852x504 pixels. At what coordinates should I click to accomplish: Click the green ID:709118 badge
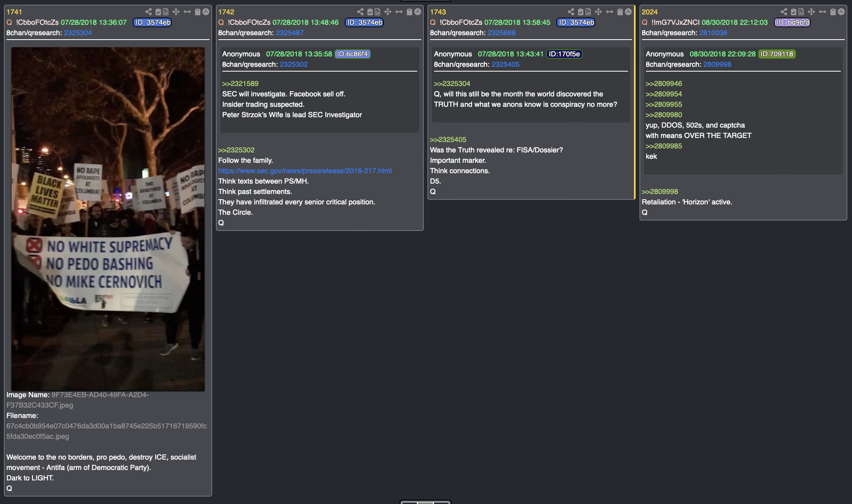point(777,54)
